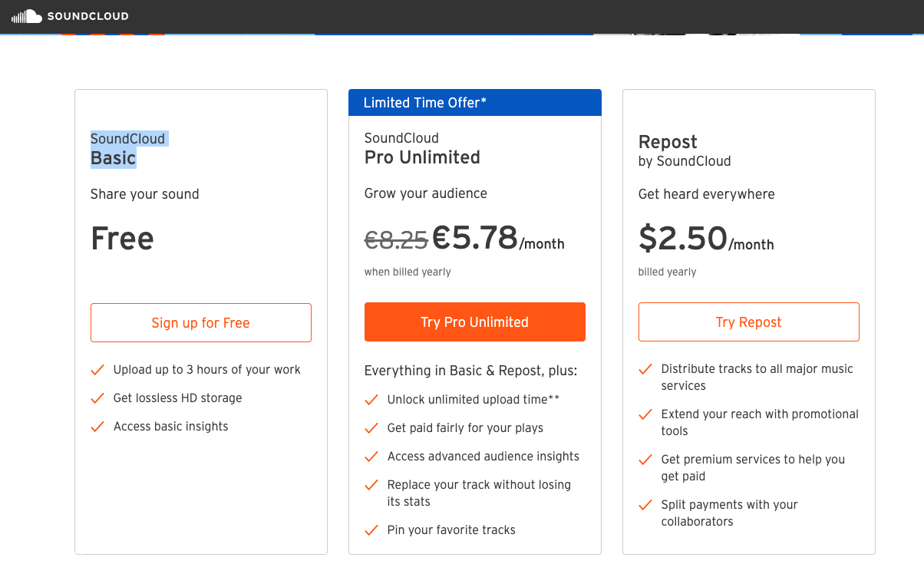This screenshot has height=574, width=924.
Task: Click checkmark beside Access basic insights
Action: (97, 427)
